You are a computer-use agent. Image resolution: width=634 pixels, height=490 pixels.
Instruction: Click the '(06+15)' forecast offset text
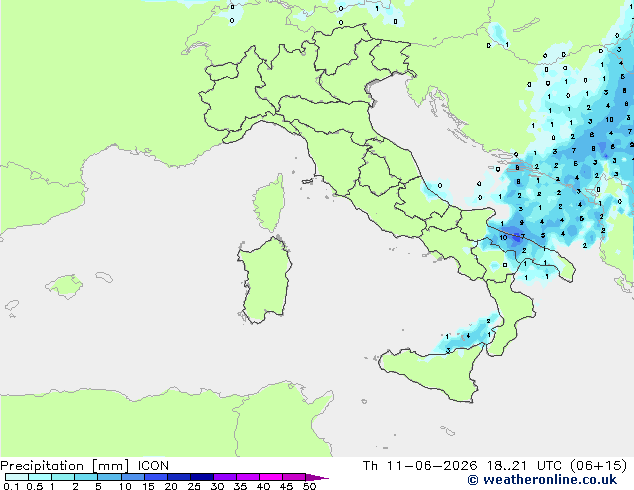click(598, 466)
